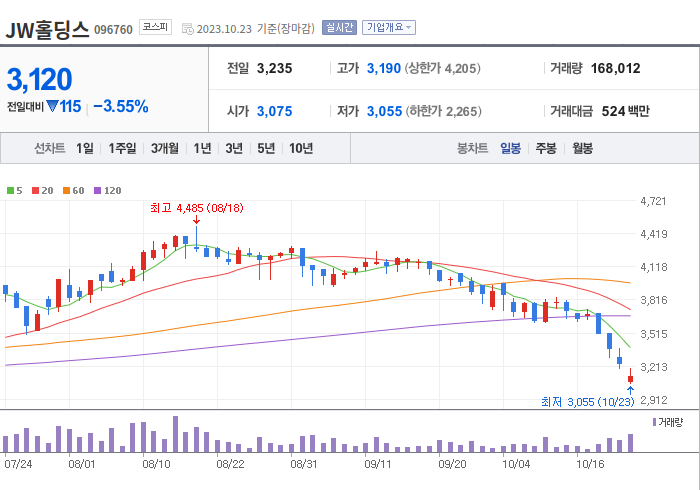
Task: Click the JW홀딩스 stock name
Action: point(47,30)
